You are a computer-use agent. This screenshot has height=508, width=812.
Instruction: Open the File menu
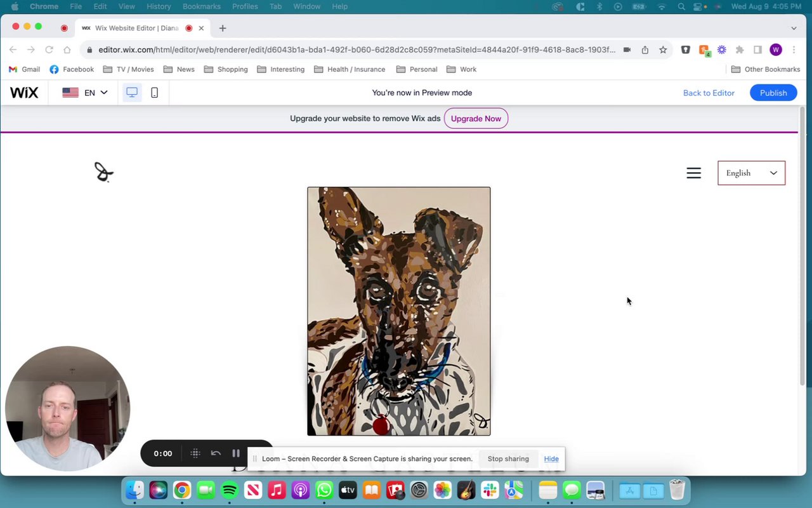coord(75,6)
